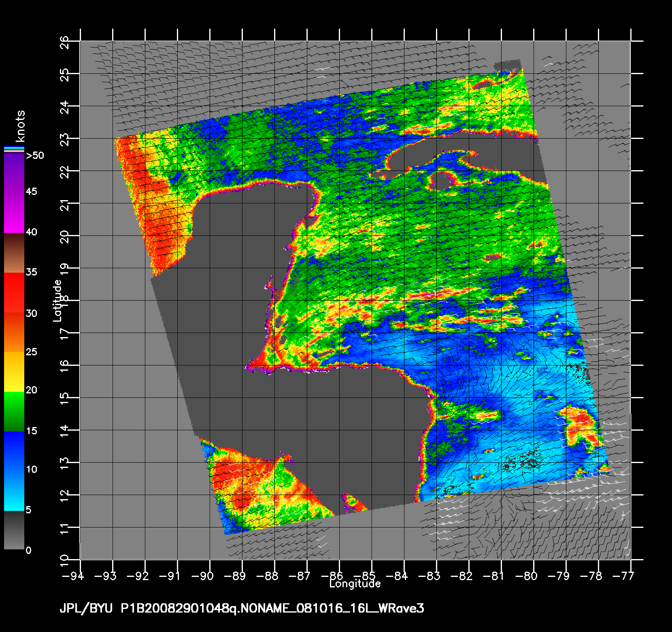Click latitude tick label "23"
This screenshot has height=632, width=672.
[64, 139]
